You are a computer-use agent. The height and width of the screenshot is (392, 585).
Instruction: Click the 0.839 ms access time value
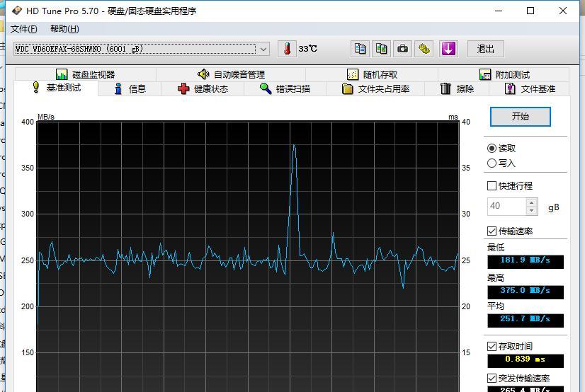526,359
